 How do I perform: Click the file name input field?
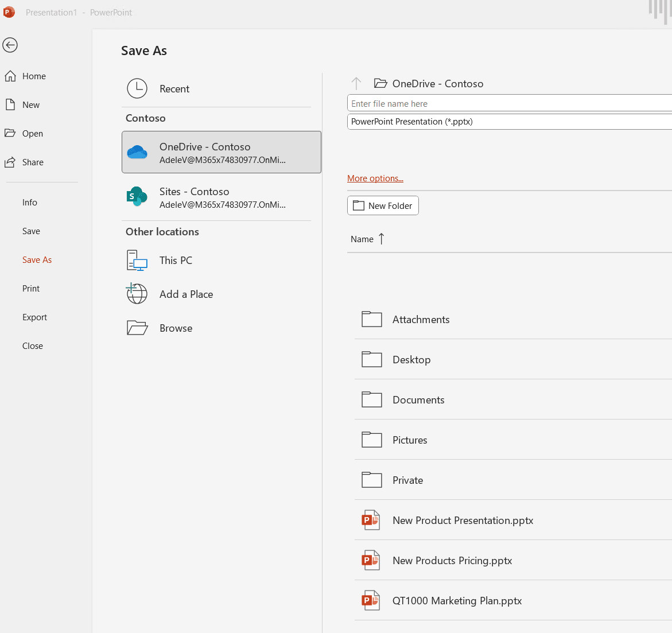coord(508,104)
